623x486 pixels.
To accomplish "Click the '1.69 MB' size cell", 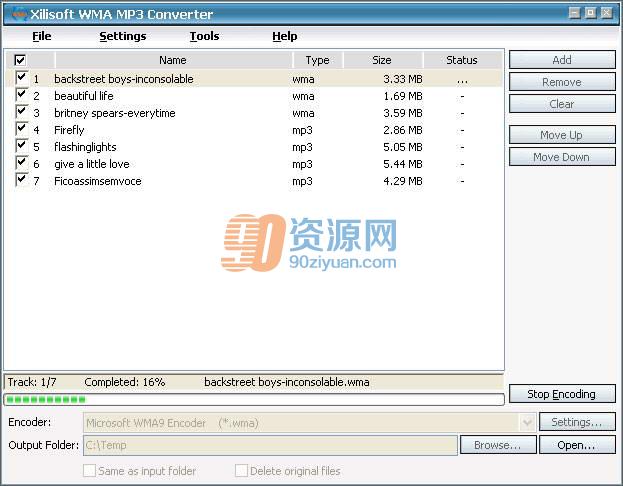I will (402, 96).
